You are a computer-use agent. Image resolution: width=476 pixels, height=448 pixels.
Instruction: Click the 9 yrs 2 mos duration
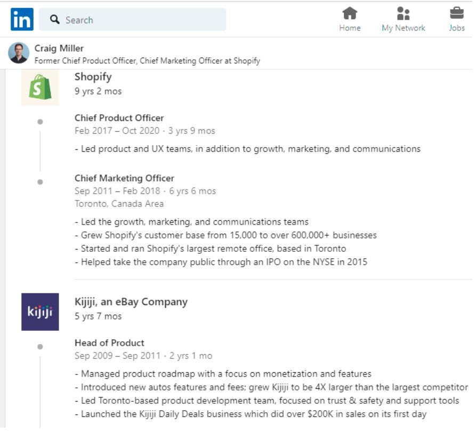98,91
